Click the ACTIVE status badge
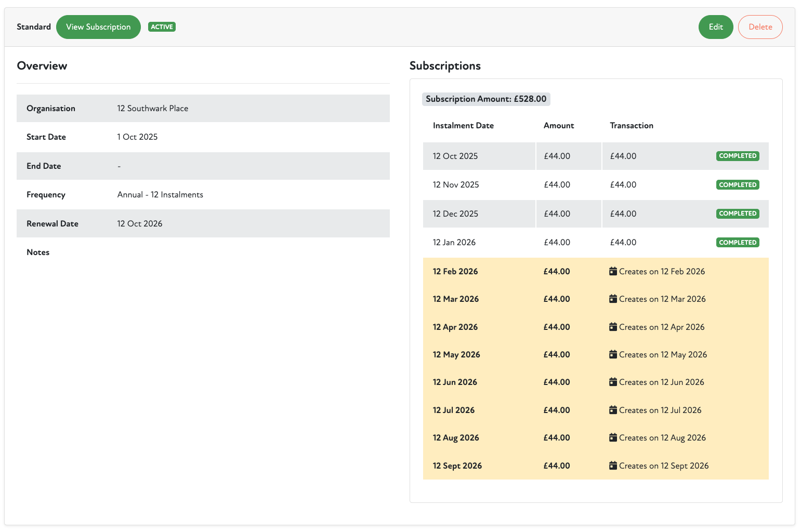Viewport: 801px width, 532px height. 162,27
